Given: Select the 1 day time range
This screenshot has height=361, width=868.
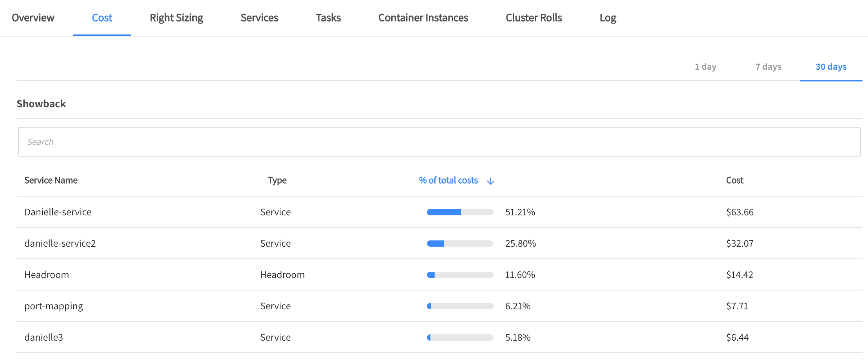Looking at the screenshot, I should pos(705,67).
